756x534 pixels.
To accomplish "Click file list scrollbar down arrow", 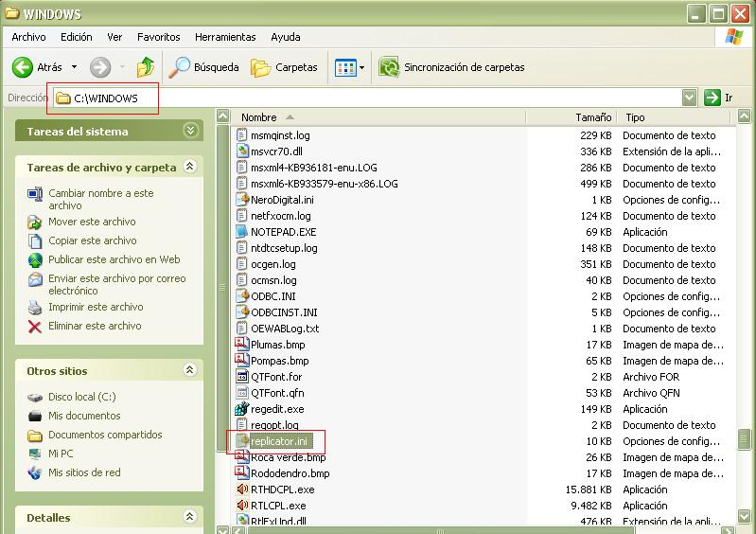I will click(744, 516).
